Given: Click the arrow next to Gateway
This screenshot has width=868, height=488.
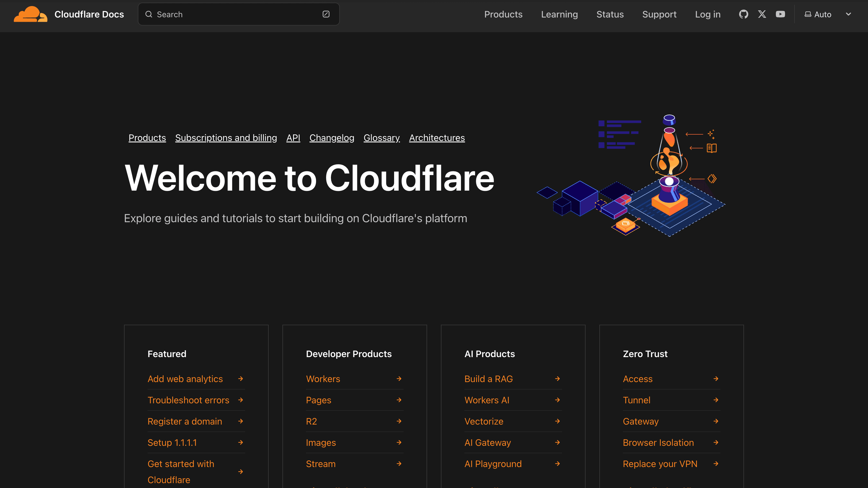Looking at the screenshot, I should pyautogui.click(x=716, y=421).
